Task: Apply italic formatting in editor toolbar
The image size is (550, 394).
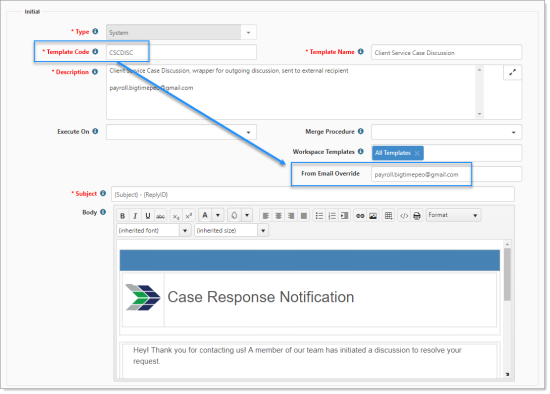Action: tap(135, 216)
